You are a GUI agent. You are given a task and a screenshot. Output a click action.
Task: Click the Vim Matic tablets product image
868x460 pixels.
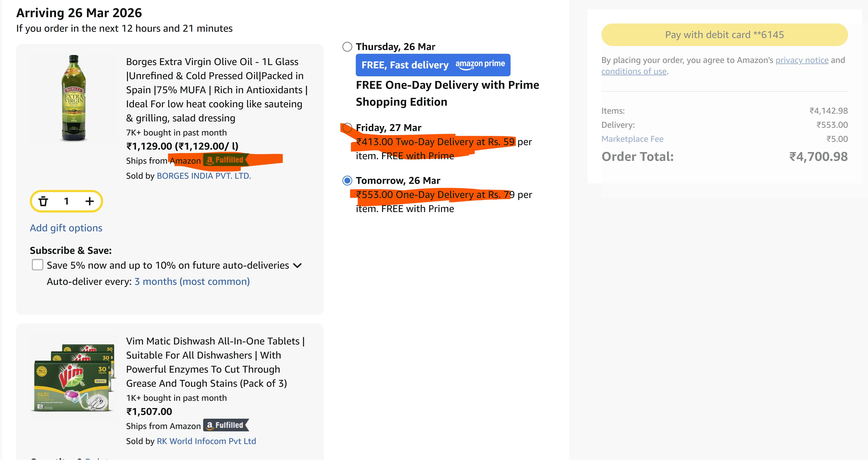click(x=74, y=377)
